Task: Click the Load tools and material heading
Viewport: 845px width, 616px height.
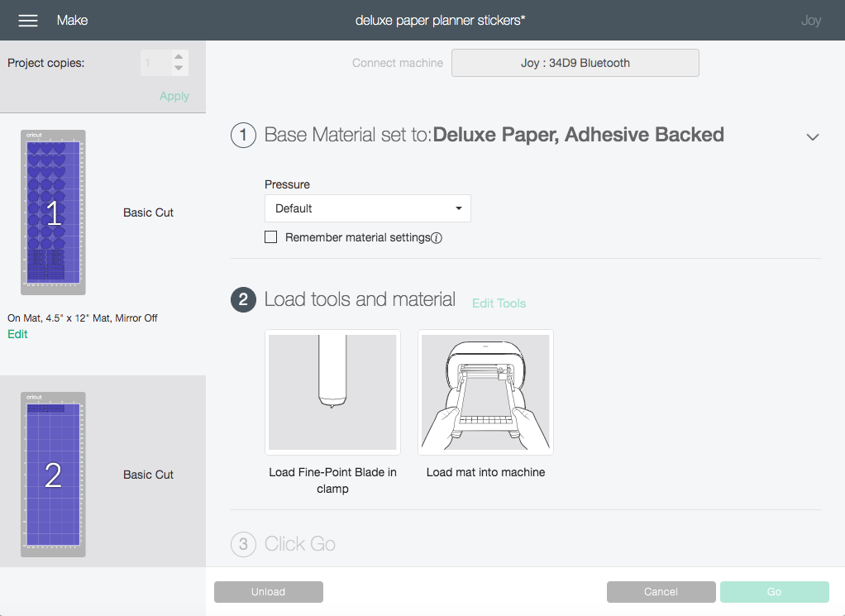Action: (360, 299)
